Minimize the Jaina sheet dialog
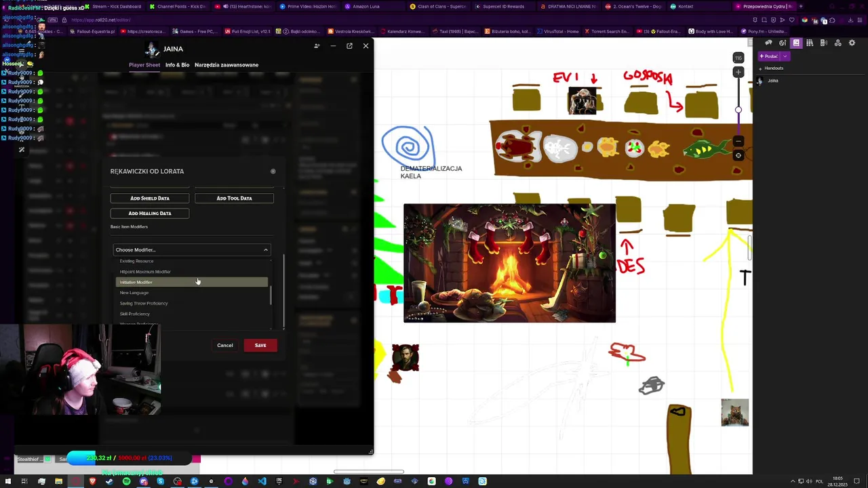The image size is (868, 488). (x=333, y=46)
